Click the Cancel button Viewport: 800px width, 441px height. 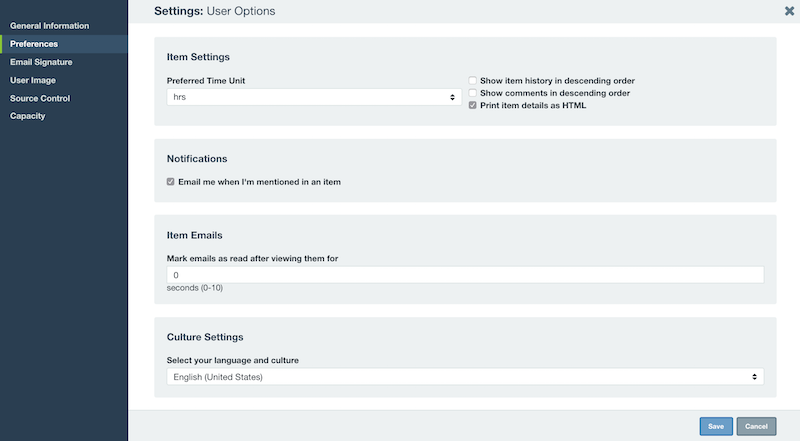click(x=756, y=426)
